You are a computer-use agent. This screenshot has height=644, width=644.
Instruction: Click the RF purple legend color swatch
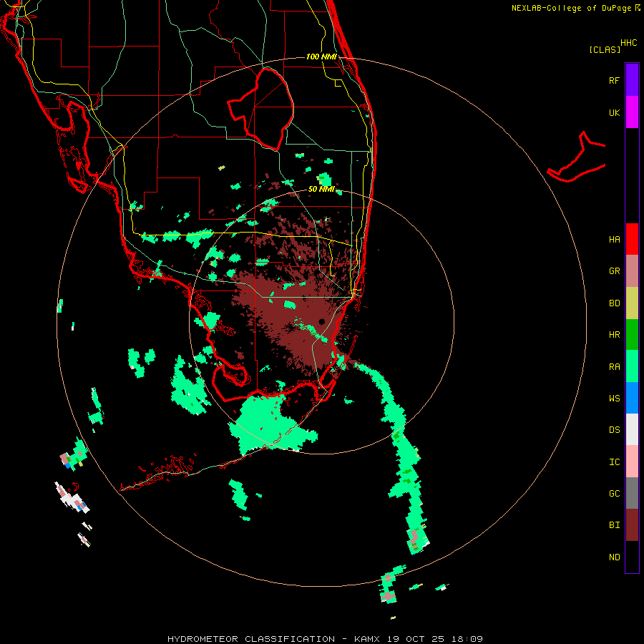tap(632, 80)
